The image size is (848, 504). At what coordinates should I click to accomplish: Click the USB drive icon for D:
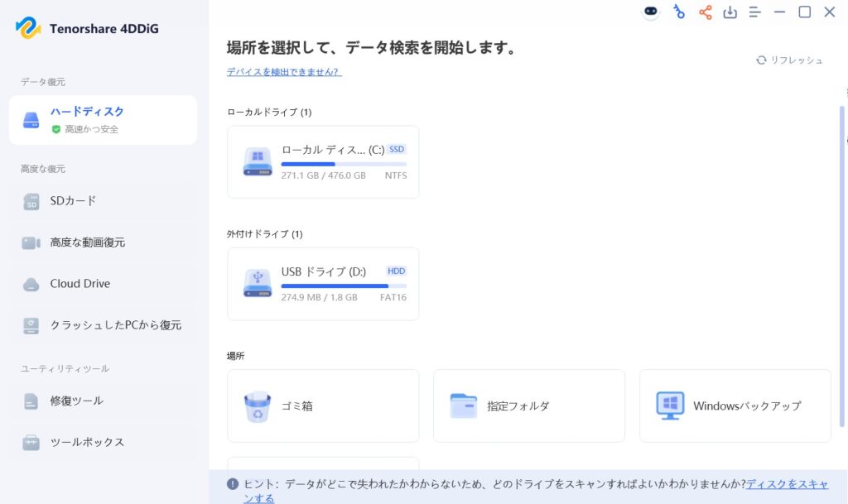258,283
